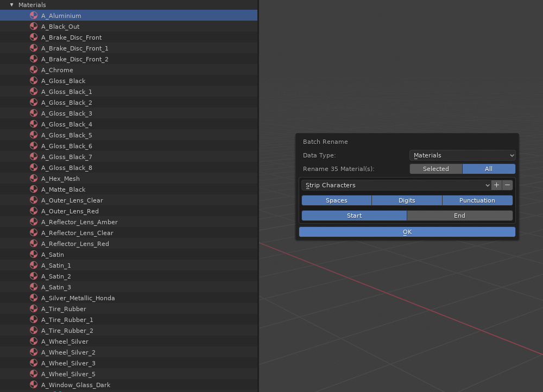Click the material icon next to A_Aluminium

[x=33, y=15]
